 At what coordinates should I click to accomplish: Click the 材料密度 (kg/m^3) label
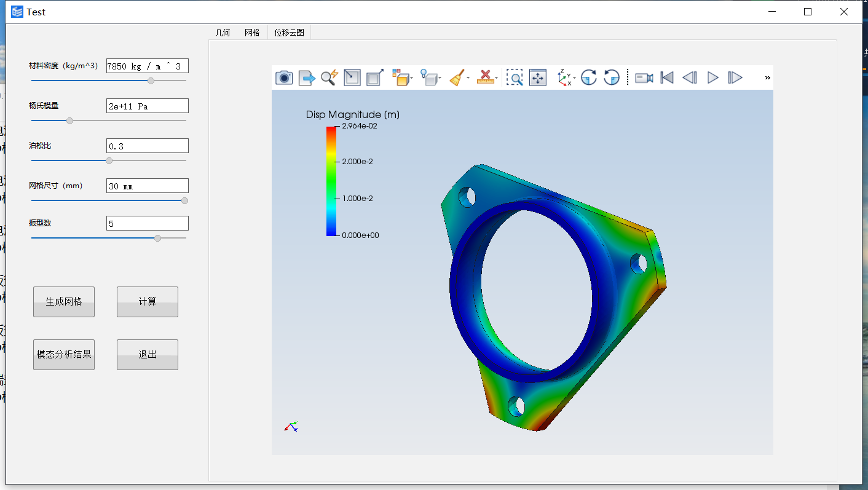[x=63, y=66]
